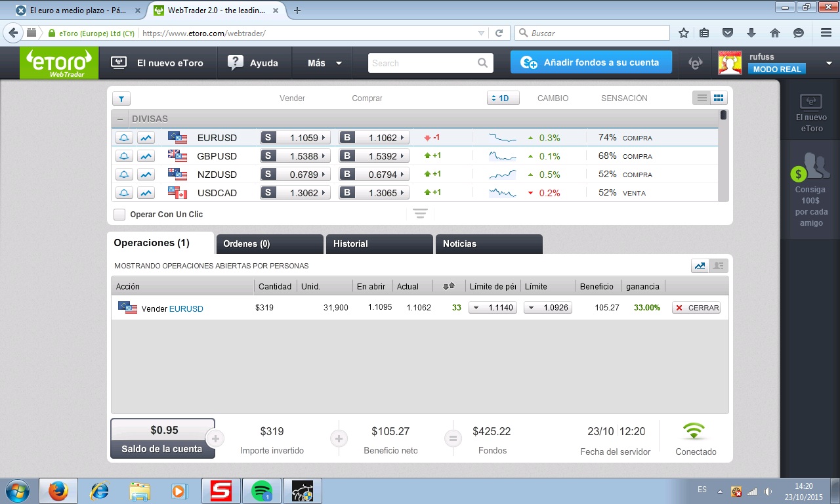This screenshot has width=840, height=504.
Task: Open El nuevo eToro sidebar icon
Action: coord(811,113)
